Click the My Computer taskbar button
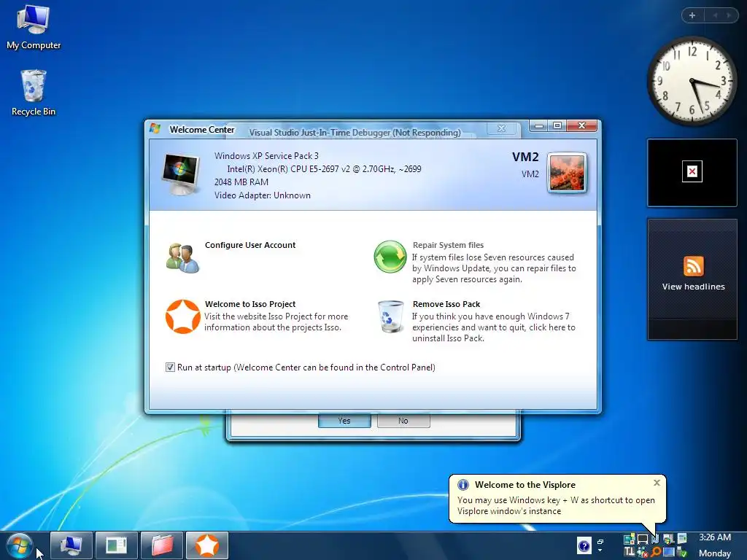 [x=71, y=545]
